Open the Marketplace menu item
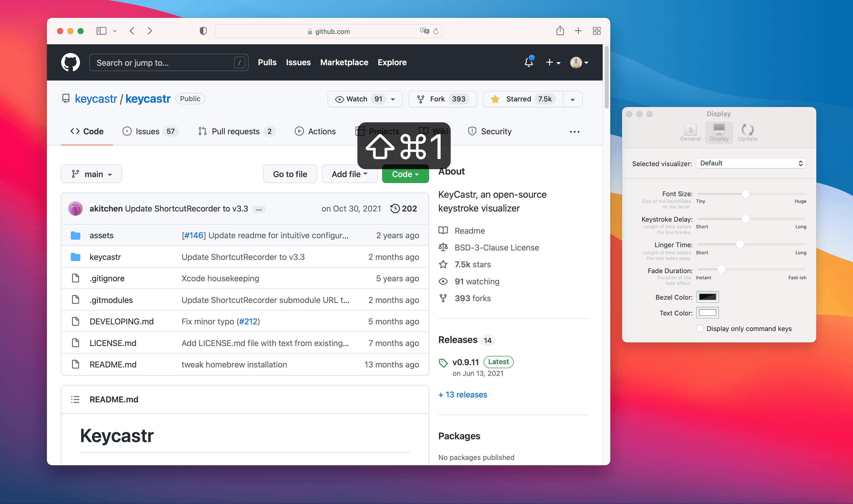 344,62
